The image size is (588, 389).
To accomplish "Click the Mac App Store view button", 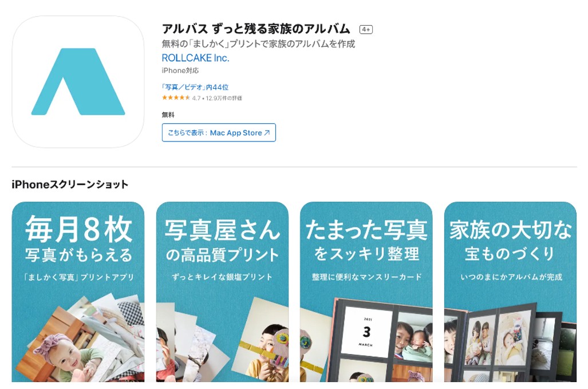I will (219, 132).
